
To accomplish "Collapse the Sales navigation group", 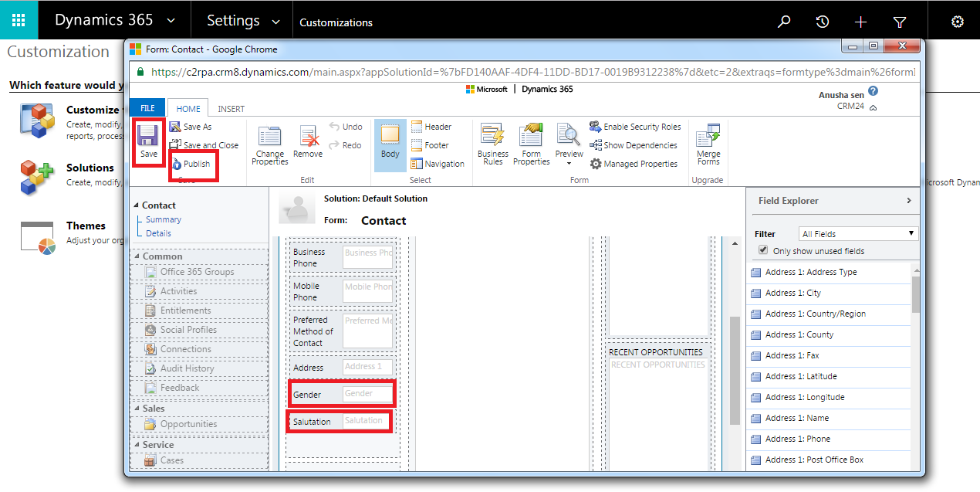I will coord(137,409).
